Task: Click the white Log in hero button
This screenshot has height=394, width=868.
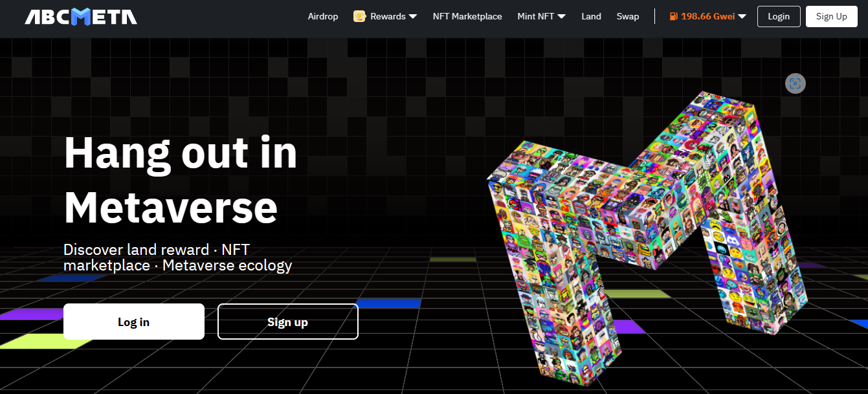Action: 134,322
